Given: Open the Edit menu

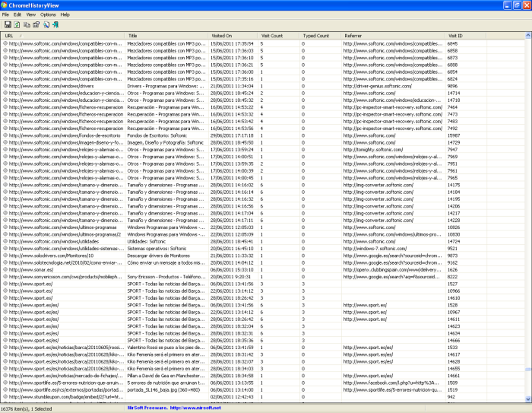Looking at the screenshot, I should point(17,15).
